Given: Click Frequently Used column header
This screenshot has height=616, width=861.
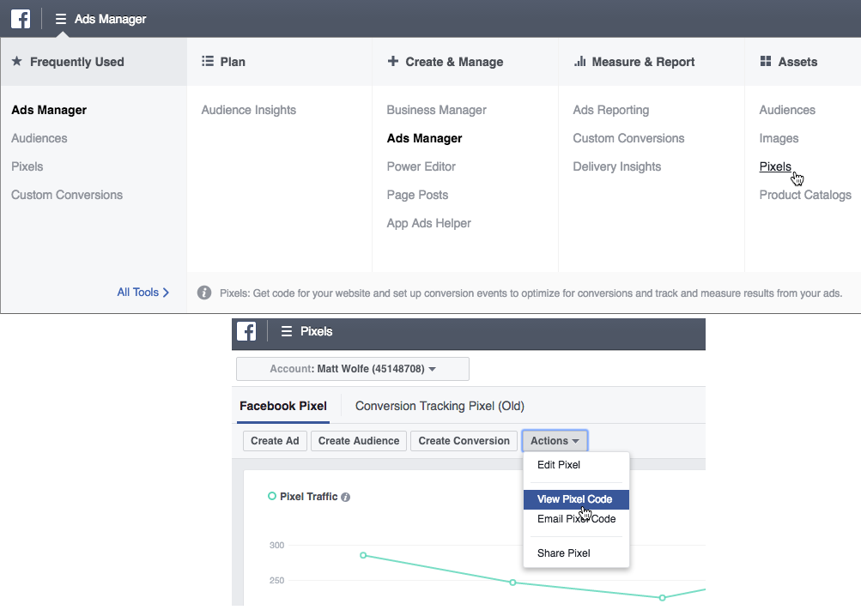Looking at the screenshot, I should click(x=94, y=62).
